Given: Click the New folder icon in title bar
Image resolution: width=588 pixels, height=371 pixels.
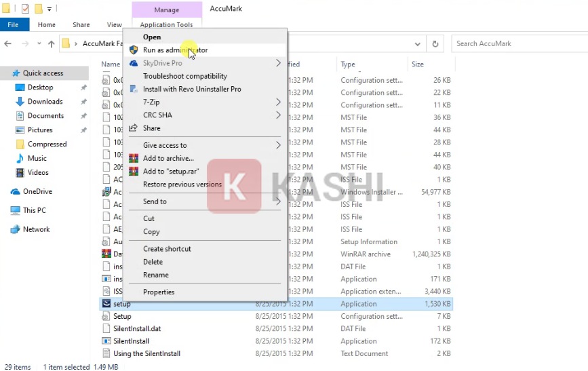Looking at the screenshot, I should [x=39, y=8].
